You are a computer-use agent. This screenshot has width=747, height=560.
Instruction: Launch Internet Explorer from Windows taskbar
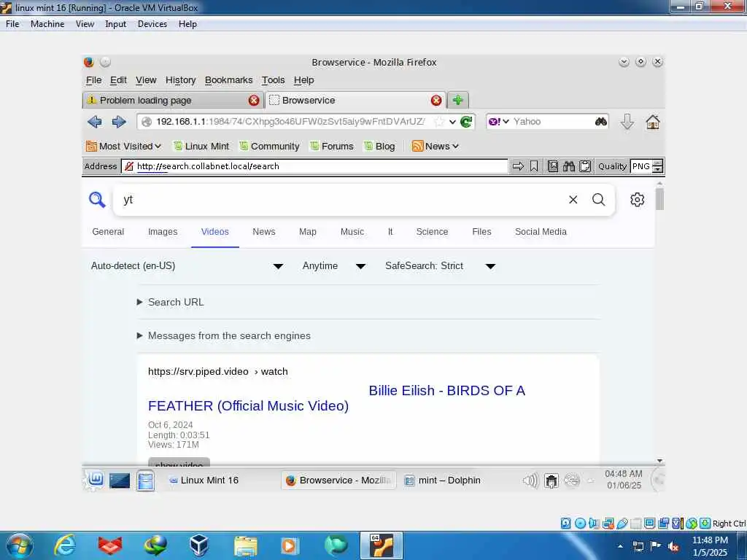coord(65,545)
